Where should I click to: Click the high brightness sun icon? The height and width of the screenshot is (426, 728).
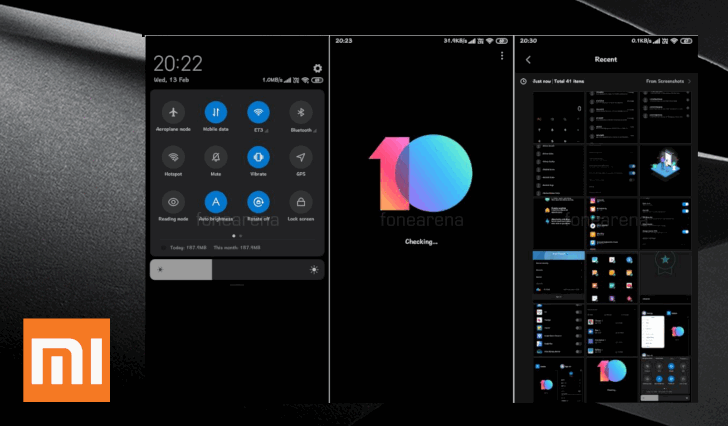pyautogui.click(x=314, y=270)
